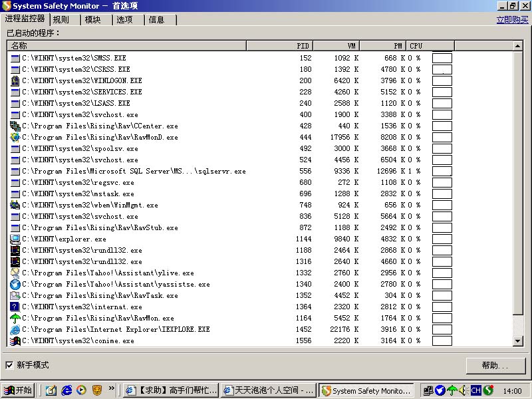Click the internat.exe question mark icon
Image resolution: width=532 pixels, height=399 pixels.
15,307
